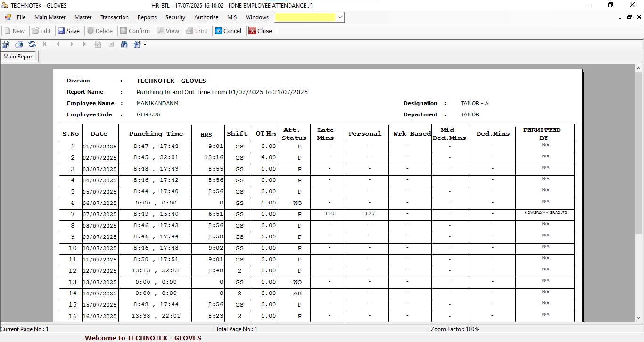Expand the zoom level dropdown arrow
Viewport: 644px width, 342px height.
[x=145, y=45]
